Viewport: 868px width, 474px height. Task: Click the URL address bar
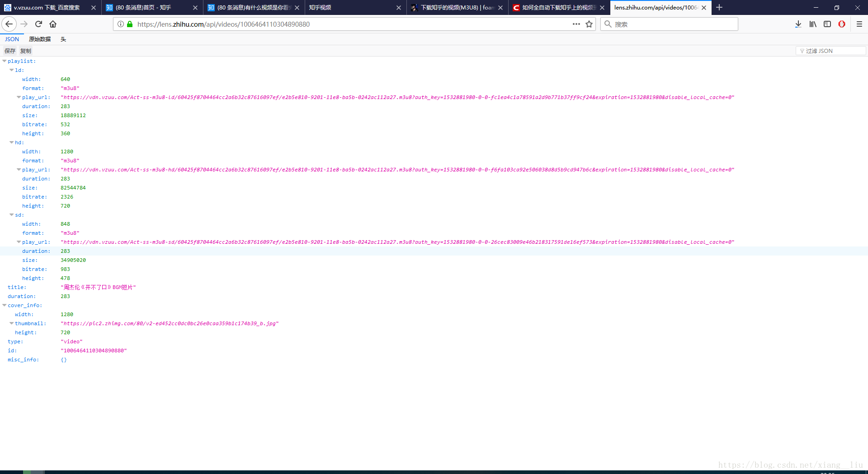354,24
